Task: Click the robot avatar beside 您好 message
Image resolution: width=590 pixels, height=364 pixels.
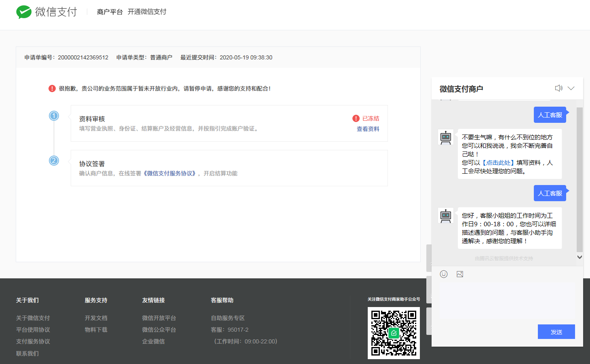Action: pos(446,216)
